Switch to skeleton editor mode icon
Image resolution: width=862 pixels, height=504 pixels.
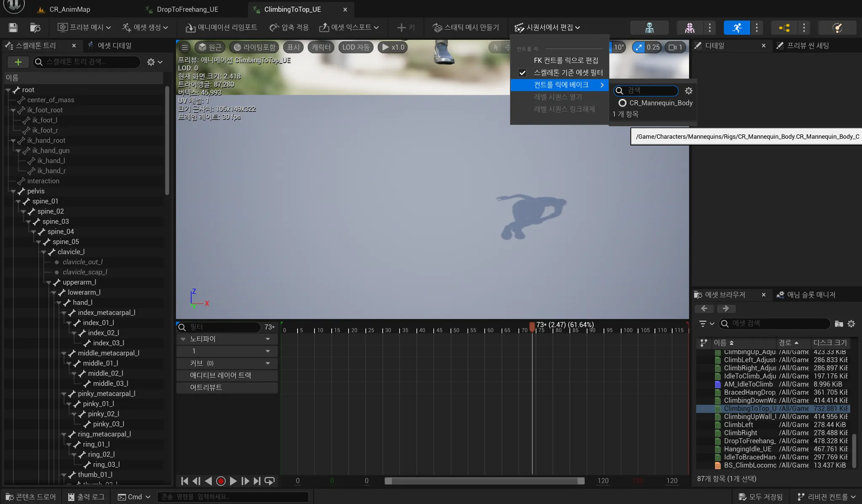pos(649,28)
